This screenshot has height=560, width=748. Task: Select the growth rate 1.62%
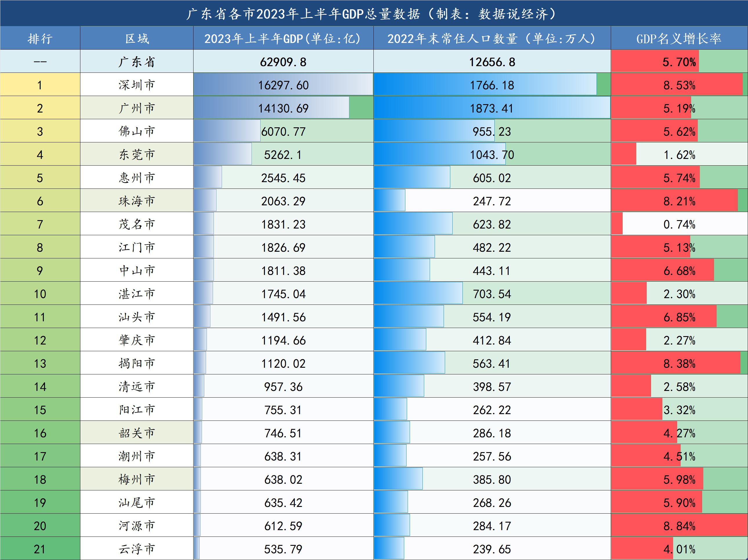(x=679, y=155)
